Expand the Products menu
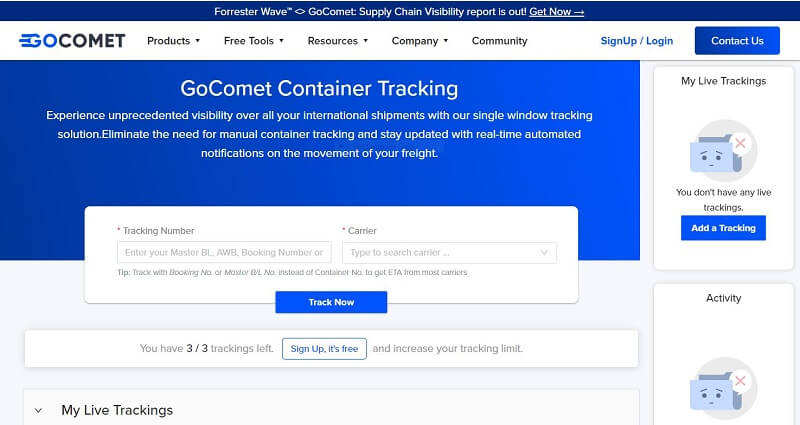 coord(173,41)
